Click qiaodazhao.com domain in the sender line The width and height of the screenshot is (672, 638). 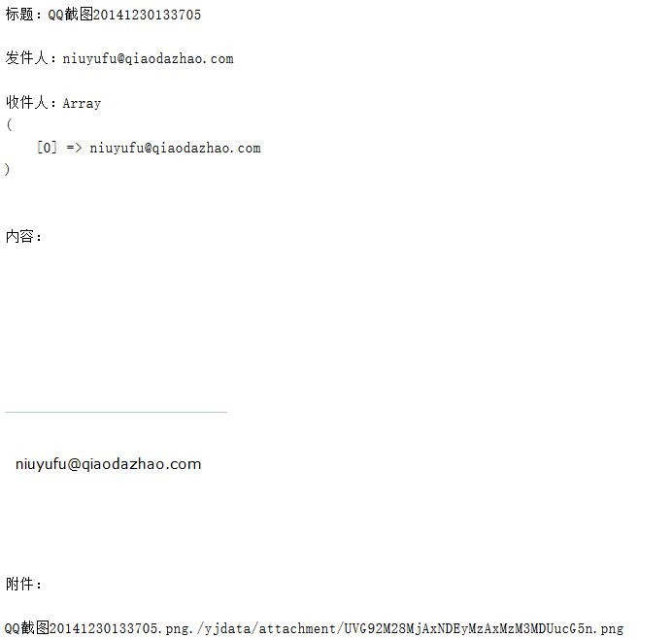tap(179, 58)
